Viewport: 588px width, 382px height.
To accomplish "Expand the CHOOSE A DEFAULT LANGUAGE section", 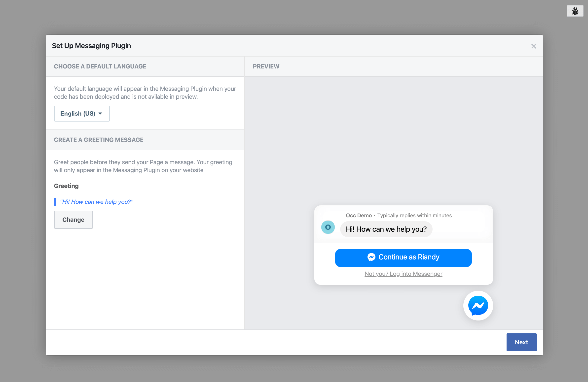I will click(x=100, y=66).
